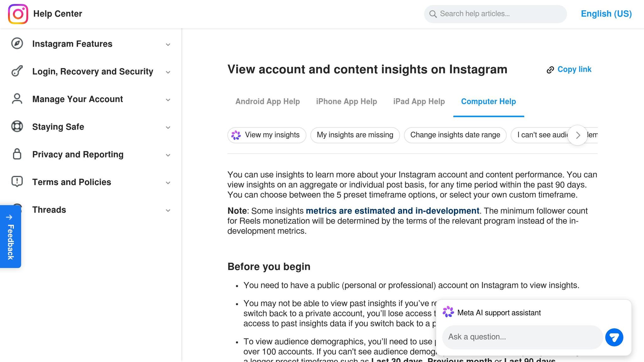
Task: Open Terms and Policies section
Action: click(91, 182)
